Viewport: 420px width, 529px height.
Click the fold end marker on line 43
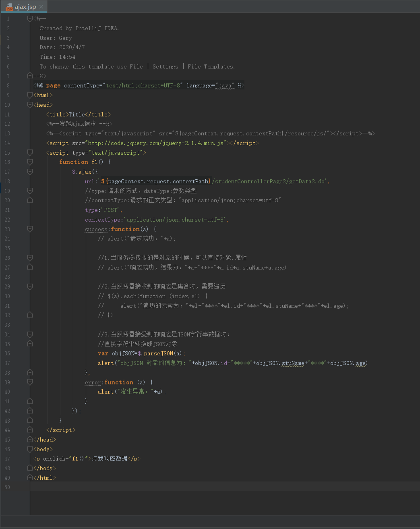coord(30,420)
